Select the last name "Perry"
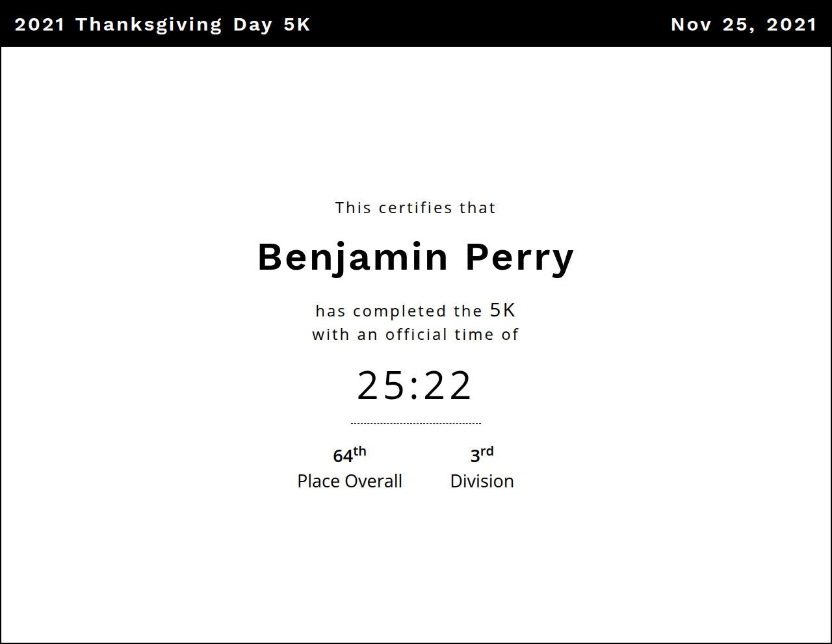This screenshot has width=832, height=644. coord(519,257)
